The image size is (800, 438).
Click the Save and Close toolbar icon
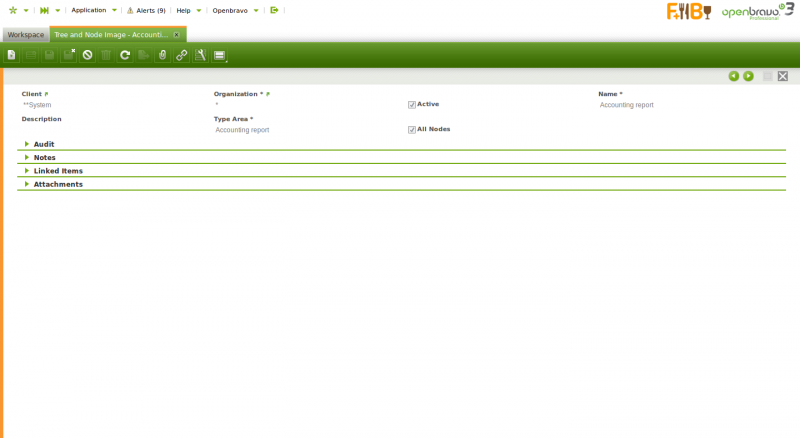tap(68, 55)
